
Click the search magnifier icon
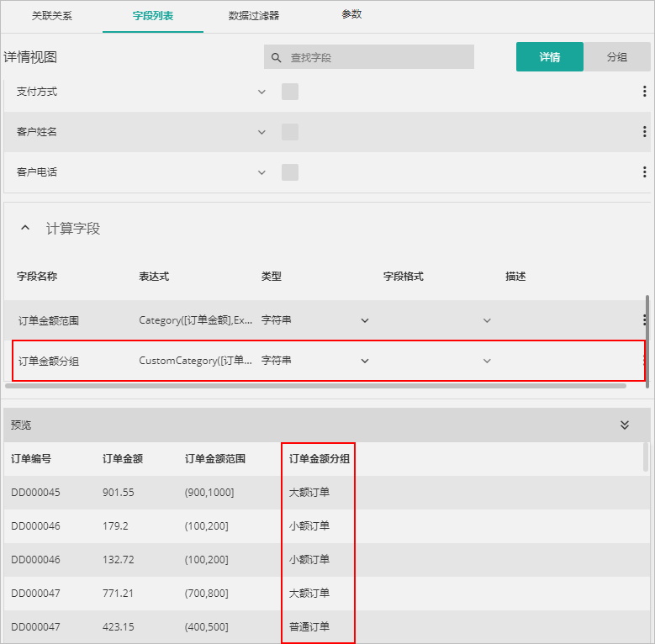point(276,58)
